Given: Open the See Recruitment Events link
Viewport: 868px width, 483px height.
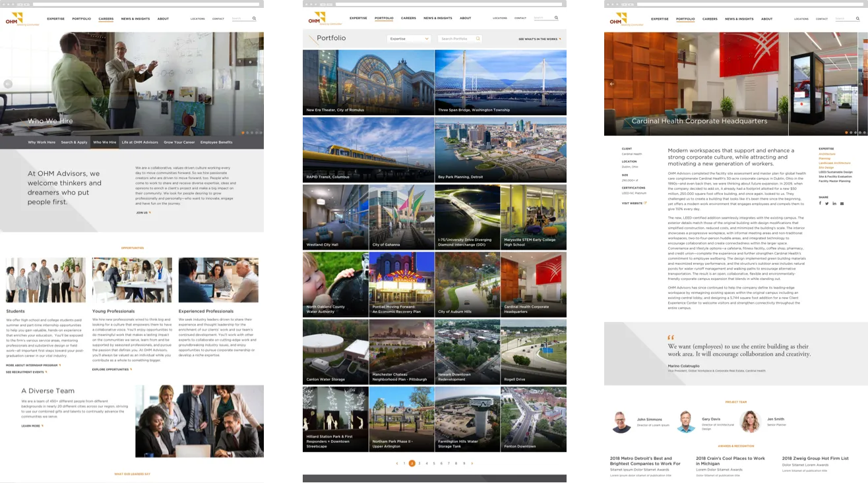Looking at the screenshot, I should coord(26,372).
